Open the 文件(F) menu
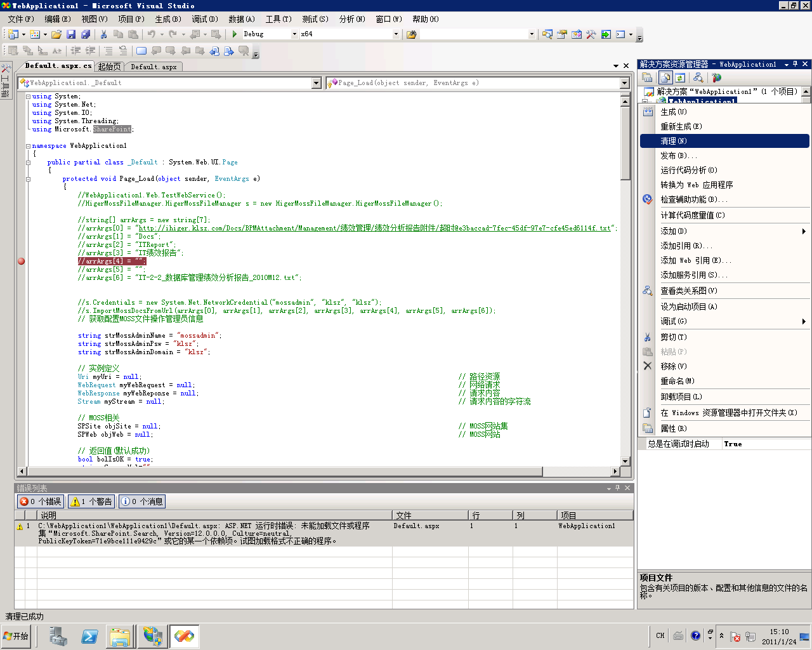Image resolution: width=812 pixels, height=650 pixels. pos(21,19)
